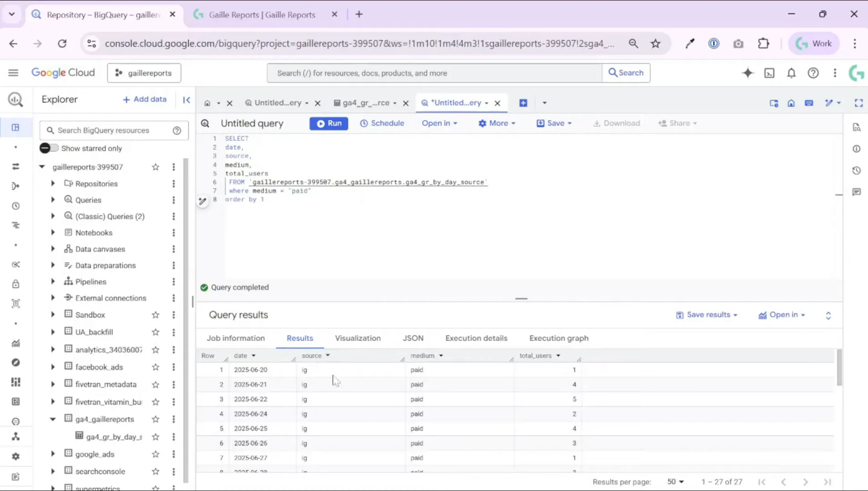Click Save results above query results
868x491 pixels.
(707, 315)
